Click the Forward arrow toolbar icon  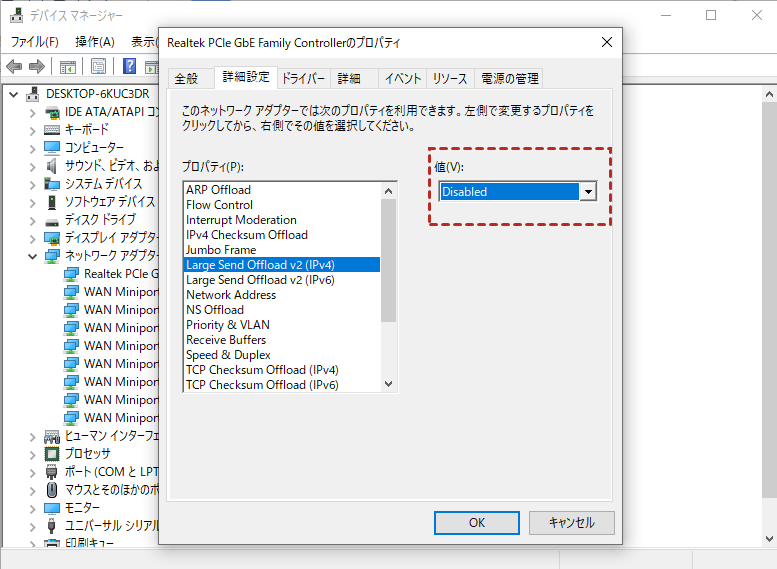point(37,66)
